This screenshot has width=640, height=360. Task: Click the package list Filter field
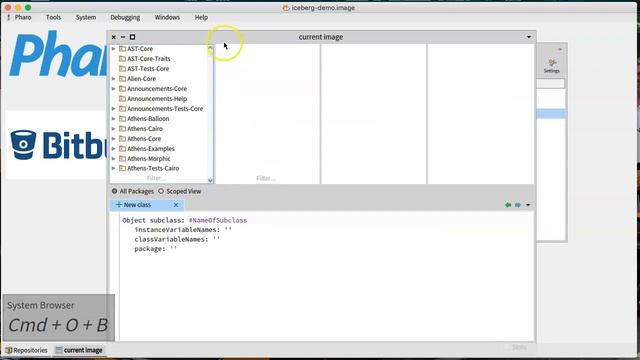[x=156, y=178]
